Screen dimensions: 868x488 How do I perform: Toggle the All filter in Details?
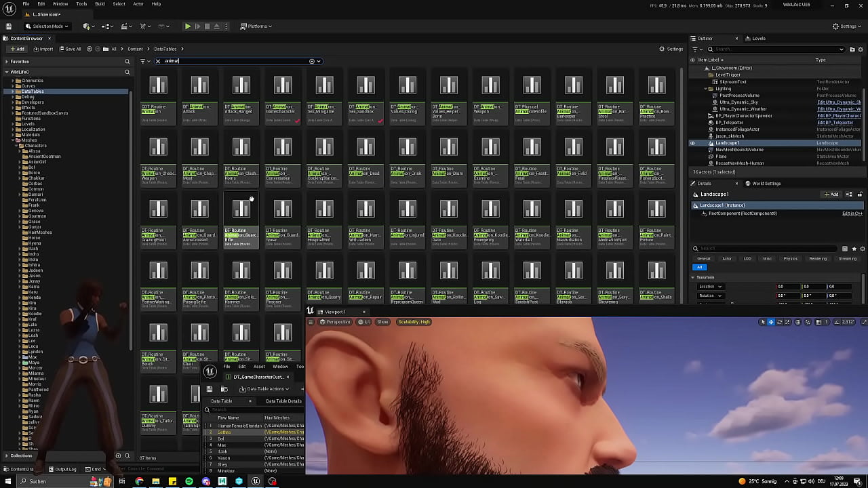[x=699, y=267]
